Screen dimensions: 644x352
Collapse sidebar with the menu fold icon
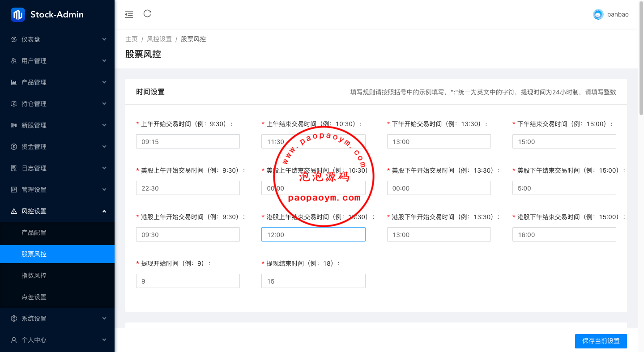click(x=129, y=14)
